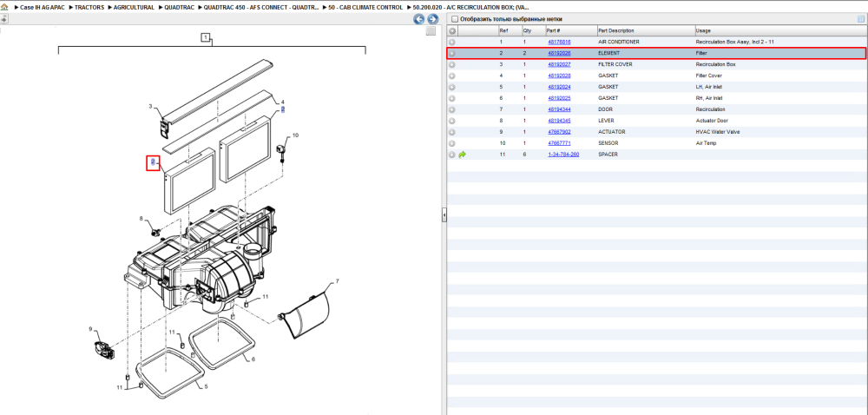Open part link 48192024 for LH gasket
Screen dimensions: 868x415
click(x=559, y=87)
